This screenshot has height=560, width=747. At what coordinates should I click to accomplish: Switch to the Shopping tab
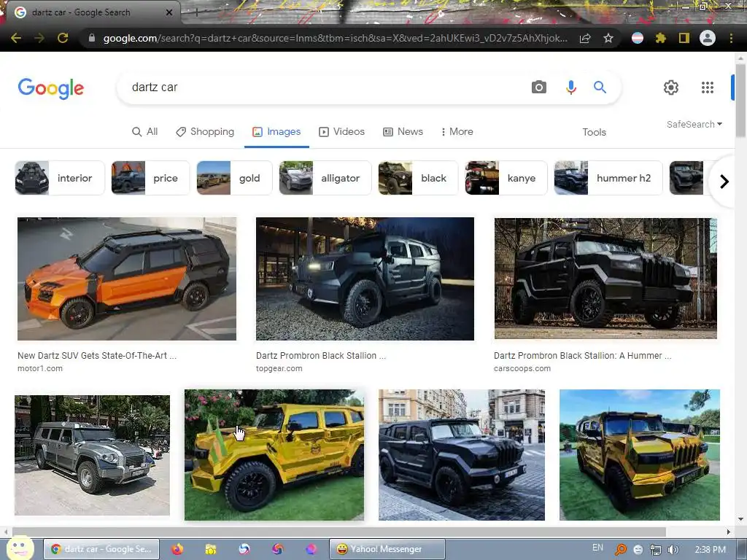point(205,132)
